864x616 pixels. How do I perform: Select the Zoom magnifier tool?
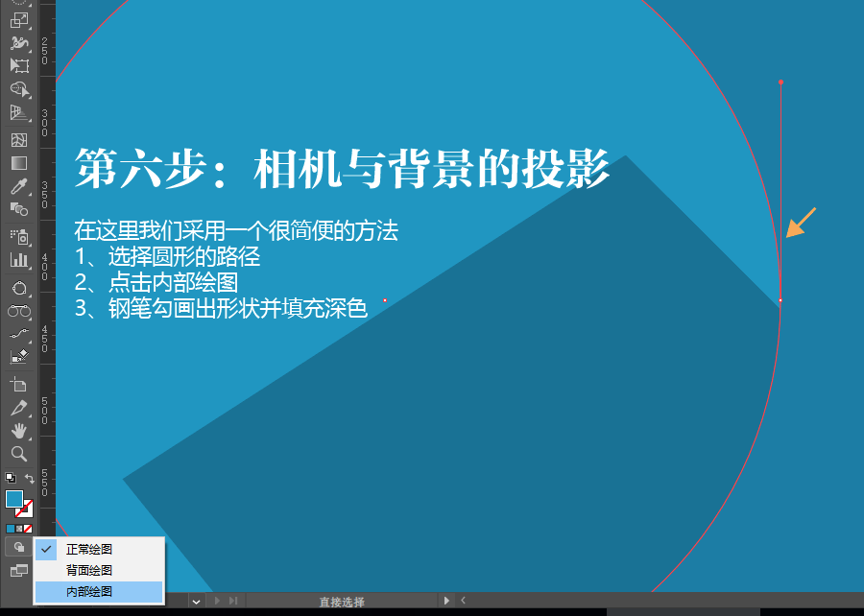[x=19, y=454]
